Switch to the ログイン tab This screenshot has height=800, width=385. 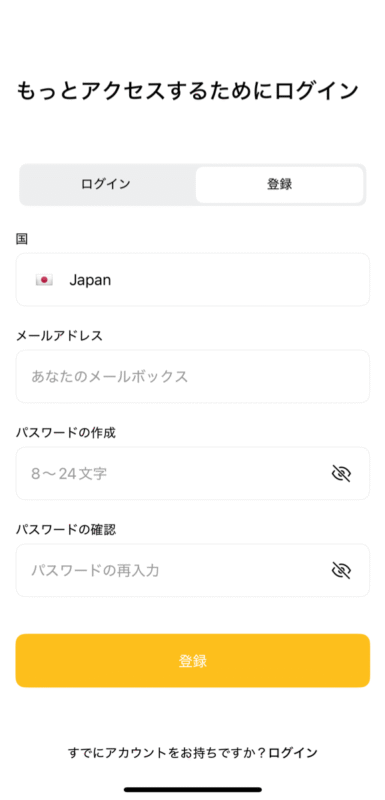106,184
